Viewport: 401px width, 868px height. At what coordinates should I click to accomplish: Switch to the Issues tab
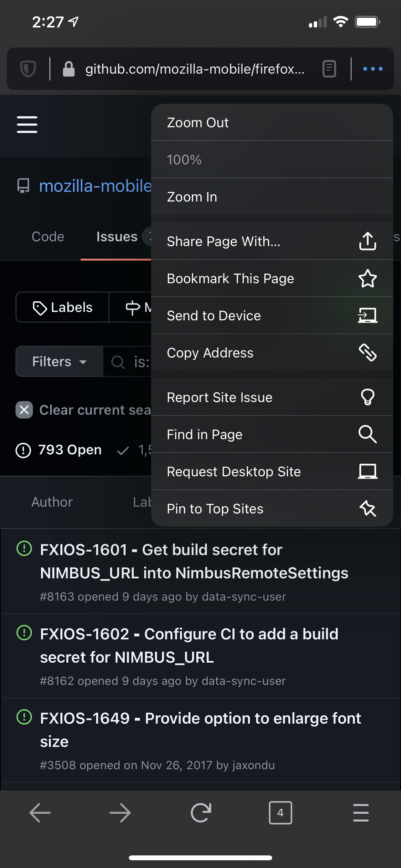coord(117,237)
